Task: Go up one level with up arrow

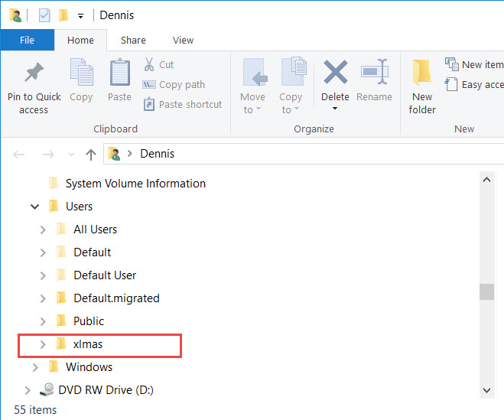Action: [91, 155]
